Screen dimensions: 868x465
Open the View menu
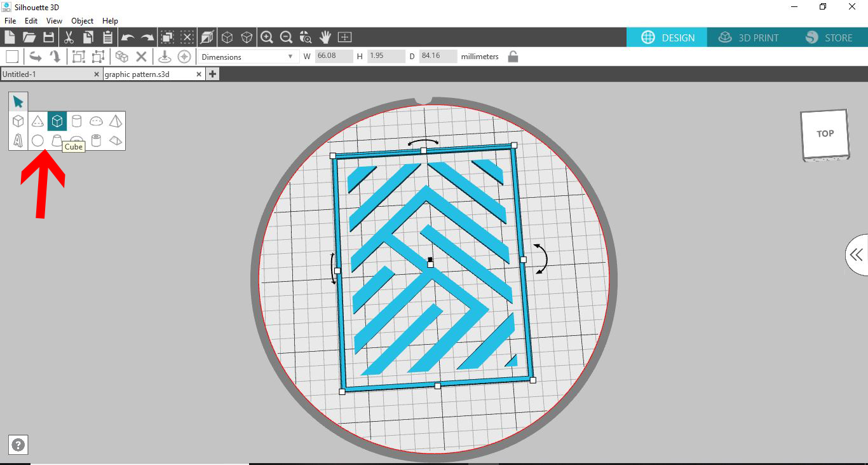pos(54,21)
